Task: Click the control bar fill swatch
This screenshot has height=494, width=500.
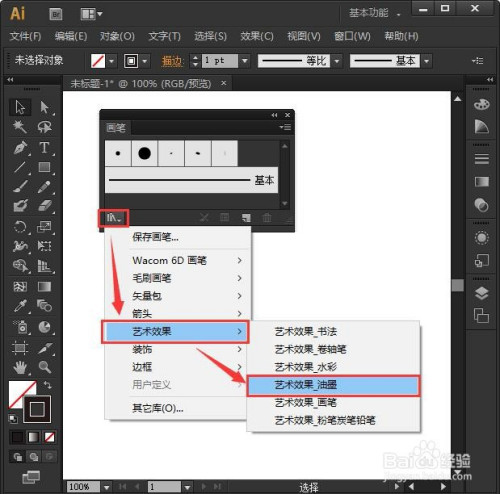Action: click(98, 61)
